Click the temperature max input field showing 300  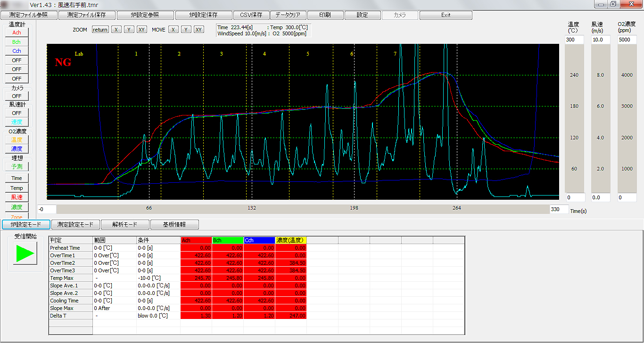tap(574, 40)
